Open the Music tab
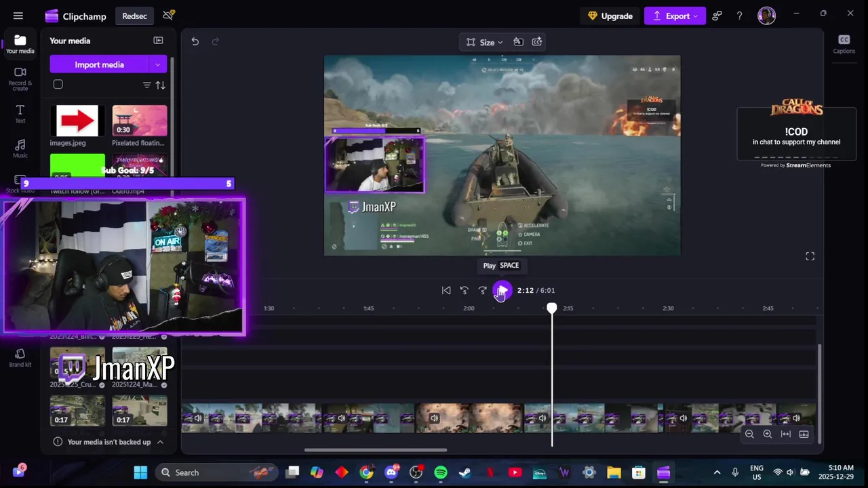Viewport: 868px width, 488px height. (x=20, y=148)
